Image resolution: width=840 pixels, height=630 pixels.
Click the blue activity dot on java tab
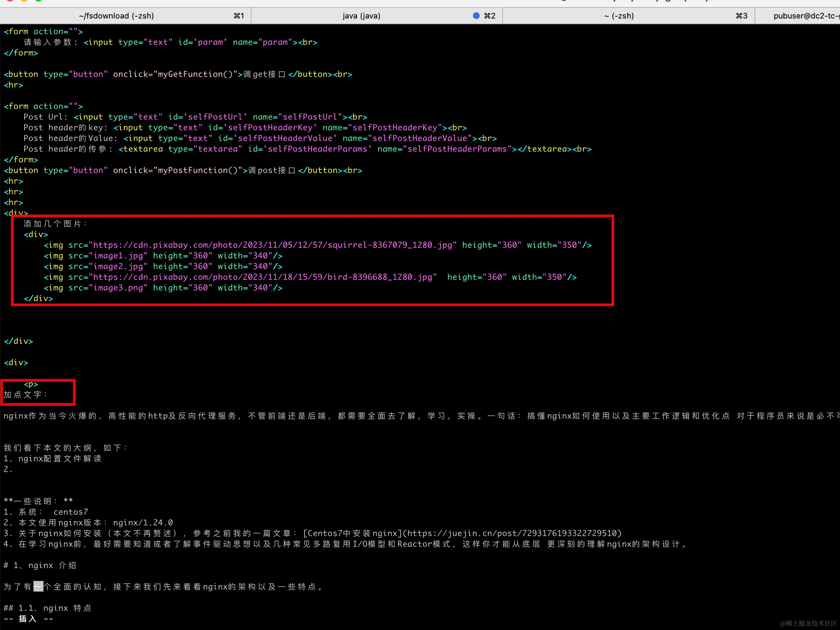[476, 16]
